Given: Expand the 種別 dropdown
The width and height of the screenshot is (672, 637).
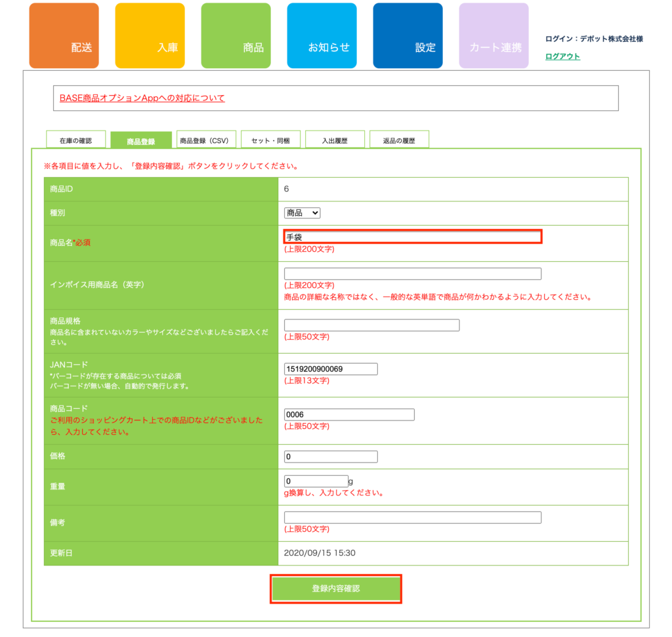Looking at the screenshot, I should pyautogui.click(x=302, y=213).
